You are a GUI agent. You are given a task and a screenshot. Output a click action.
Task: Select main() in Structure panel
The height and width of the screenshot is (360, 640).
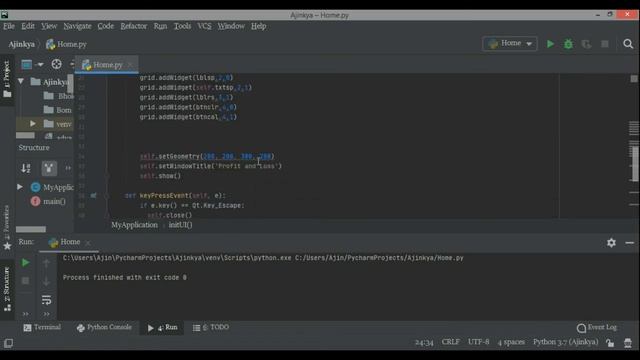(x=48, y=201)
